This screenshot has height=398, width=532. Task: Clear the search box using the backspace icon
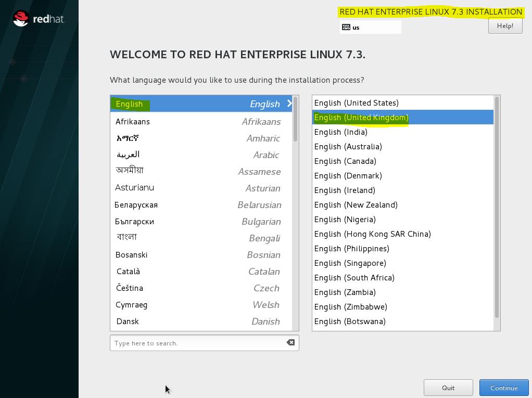click(x=290, y=342)
